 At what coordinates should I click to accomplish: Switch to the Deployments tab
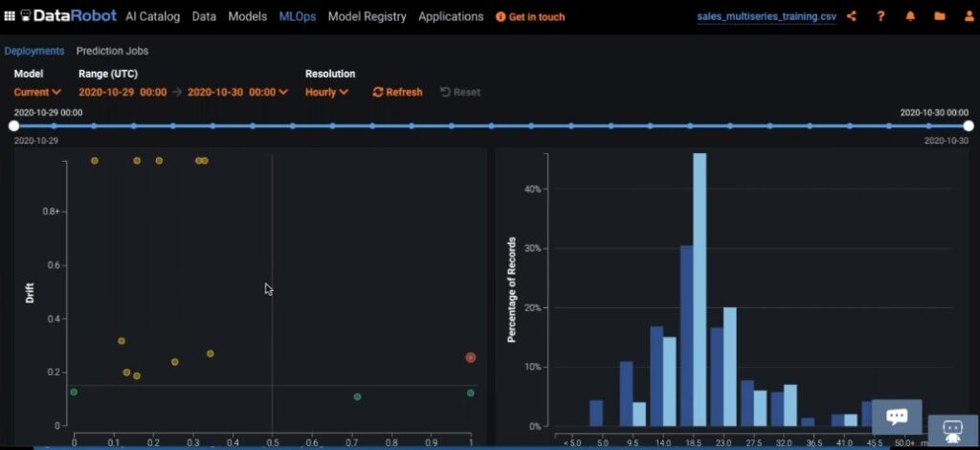coord(34,51)
